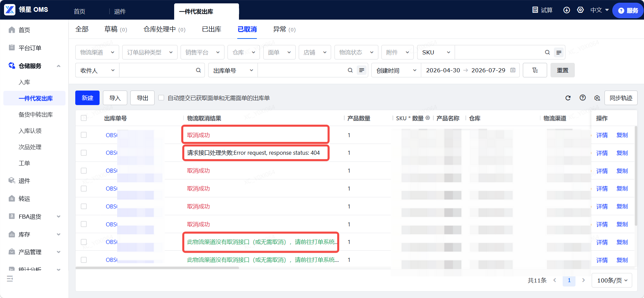Check the row with the 404 error result

(84, 153)
